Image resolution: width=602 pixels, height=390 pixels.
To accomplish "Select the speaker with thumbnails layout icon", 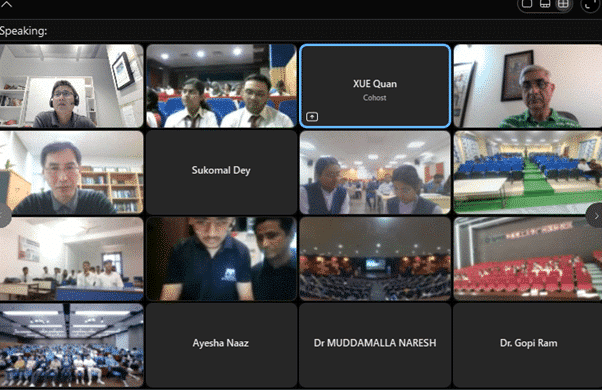I will point(545,3).
